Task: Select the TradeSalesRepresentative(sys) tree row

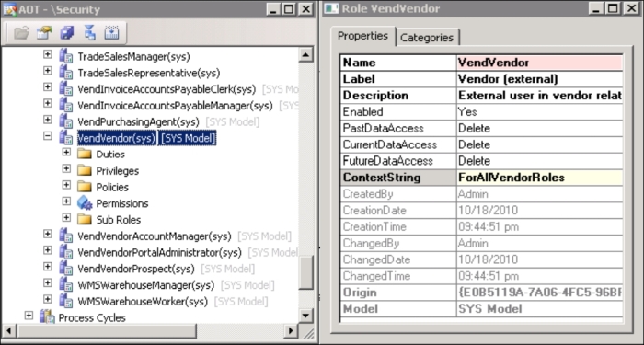Action: 149,73
